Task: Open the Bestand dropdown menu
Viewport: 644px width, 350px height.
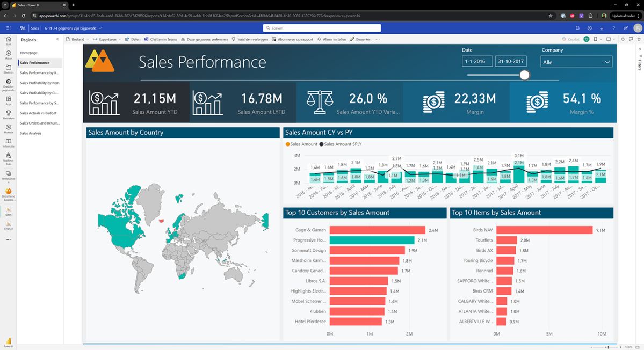Action: tap(78, 39)
